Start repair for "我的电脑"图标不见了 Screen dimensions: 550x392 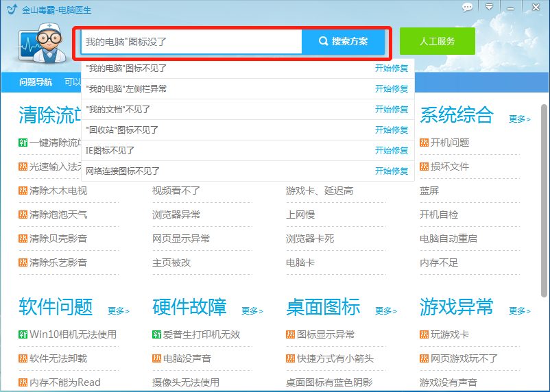point(392,69)
